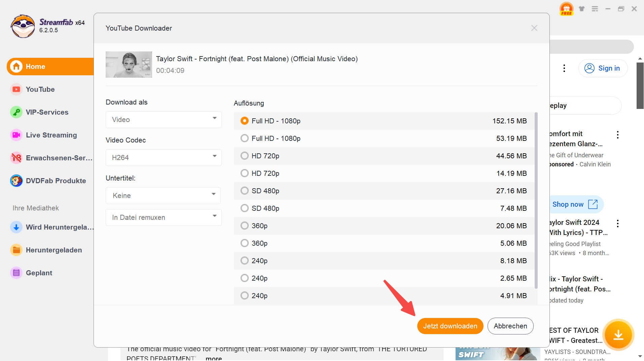Click the Erwachsenen-Services icon

click(x=16, y=158)
